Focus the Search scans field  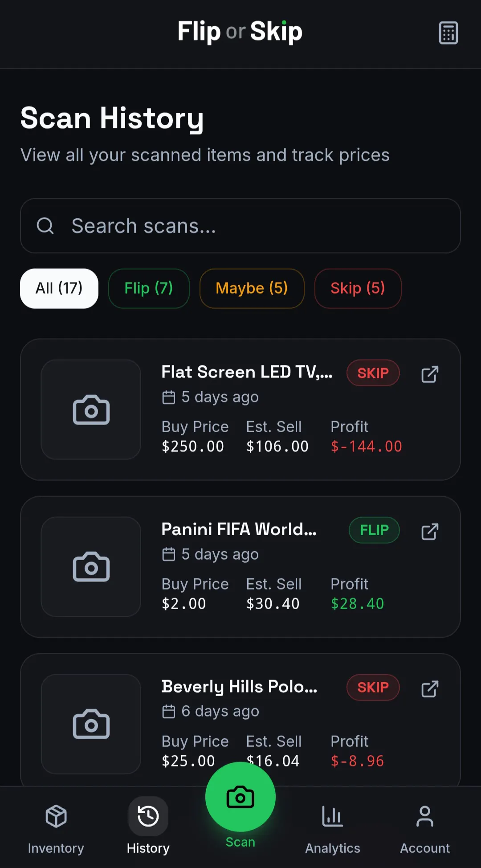(240, 226)
